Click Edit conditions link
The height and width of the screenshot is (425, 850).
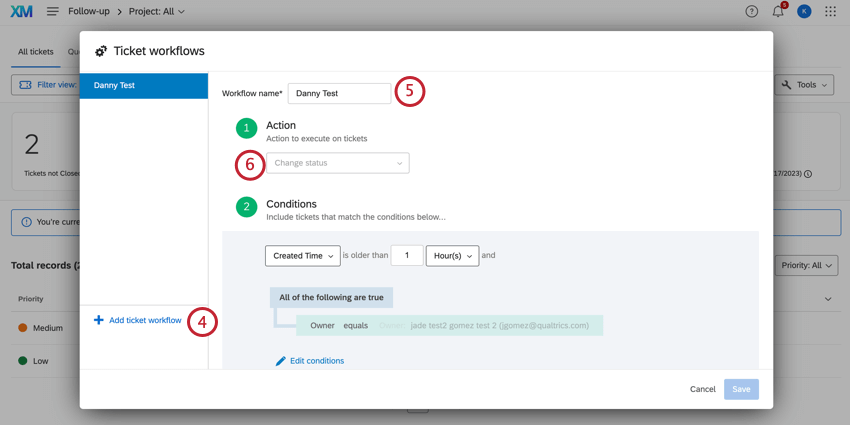[x=317, y=361]
